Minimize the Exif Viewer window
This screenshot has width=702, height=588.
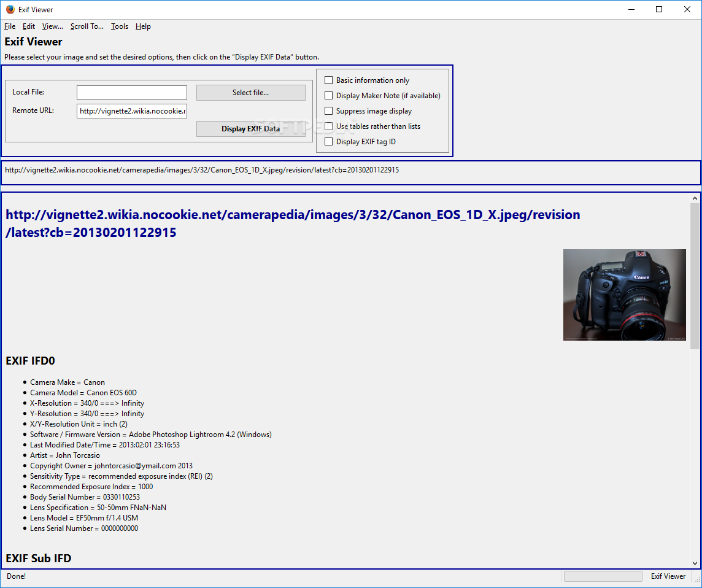(631, 9)
